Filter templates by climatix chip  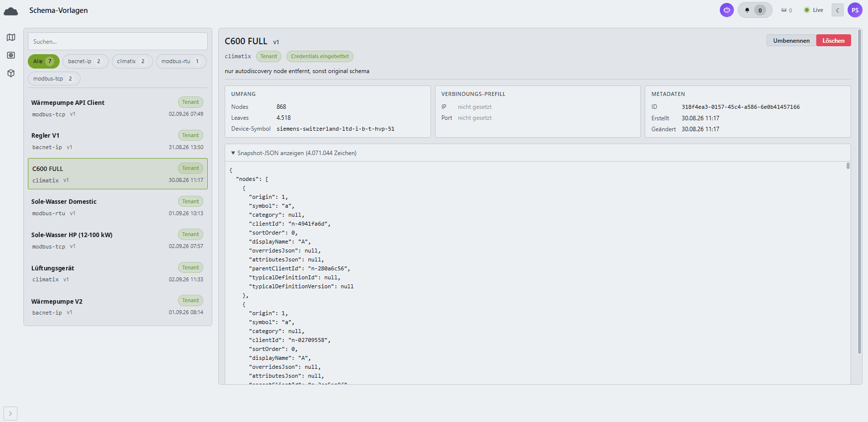132,61
